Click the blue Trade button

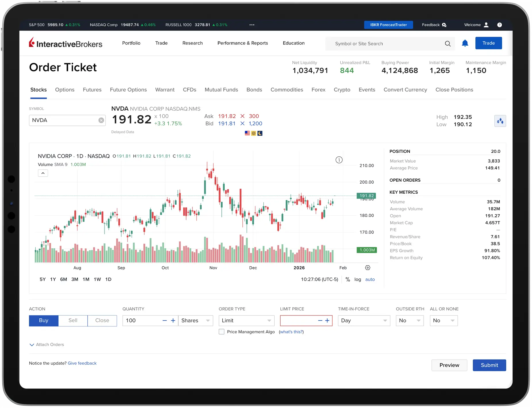(488, 43)
